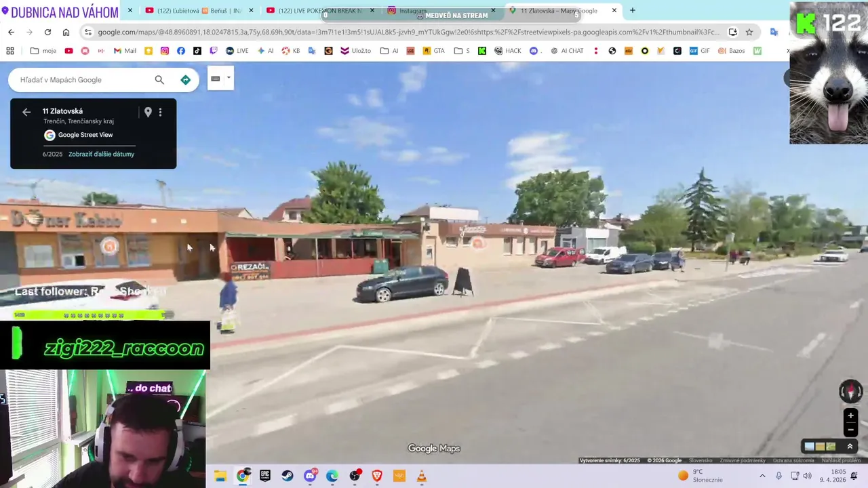868x488 pixels.
Task: Open the Discord bookmark icon
Action: coord(534,51)
